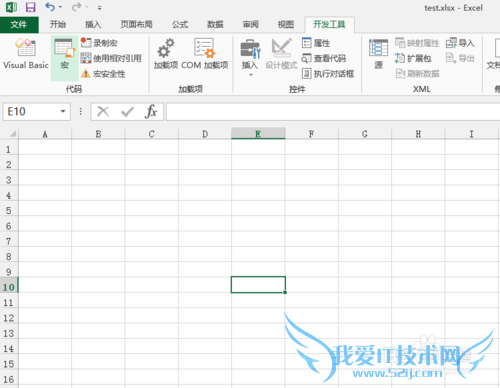Screen dimensions: 500x388
Task: Toggle Design Mode (设计模式)
Action: [281, 53]
